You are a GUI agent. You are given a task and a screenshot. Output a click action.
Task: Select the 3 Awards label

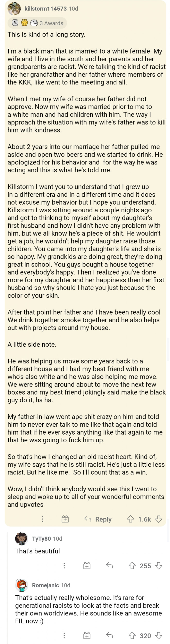[x=51, y=23]
